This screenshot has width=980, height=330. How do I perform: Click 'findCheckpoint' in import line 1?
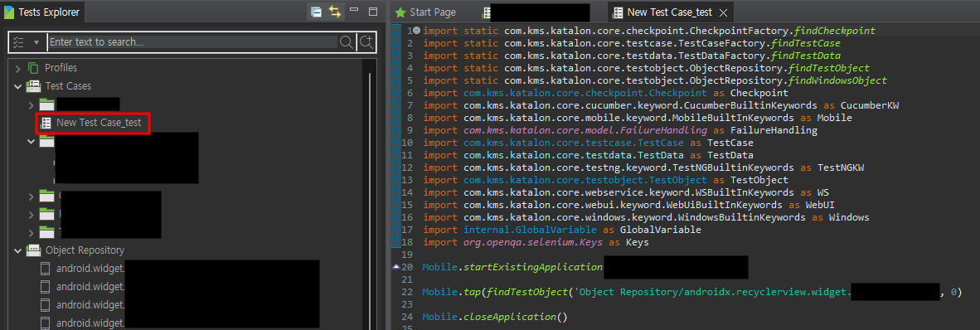(x=834, y=31)
